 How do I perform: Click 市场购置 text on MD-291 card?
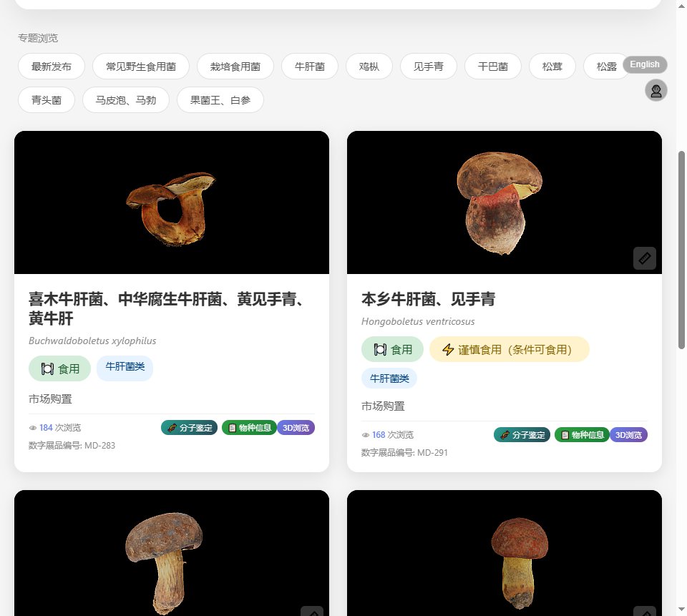click(383, 406)
